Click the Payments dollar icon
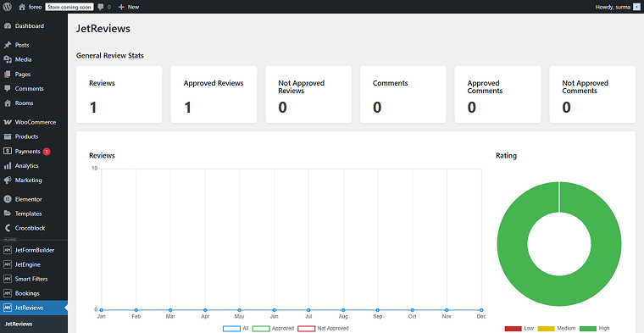Viewport: 644px width, 333px height. [x=8, y=151]
